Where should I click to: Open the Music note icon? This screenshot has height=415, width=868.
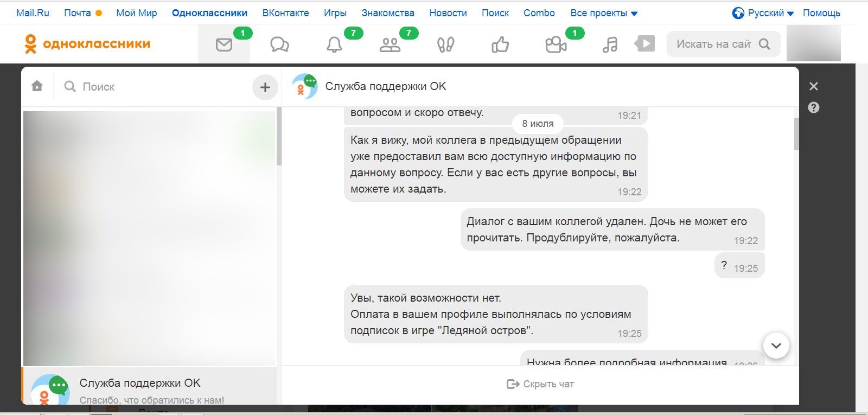(610, 44)
